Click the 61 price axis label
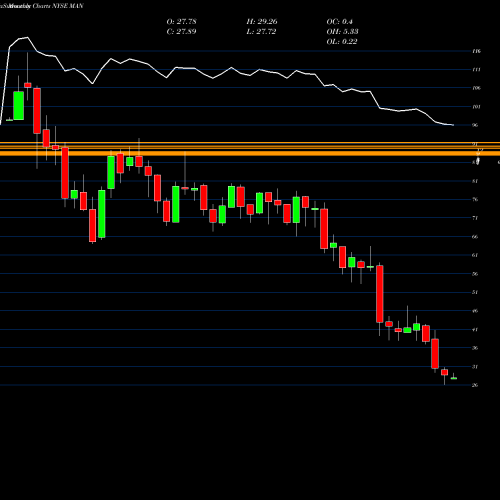The width and height of the screenshot is (500, 500). [475, 255]
